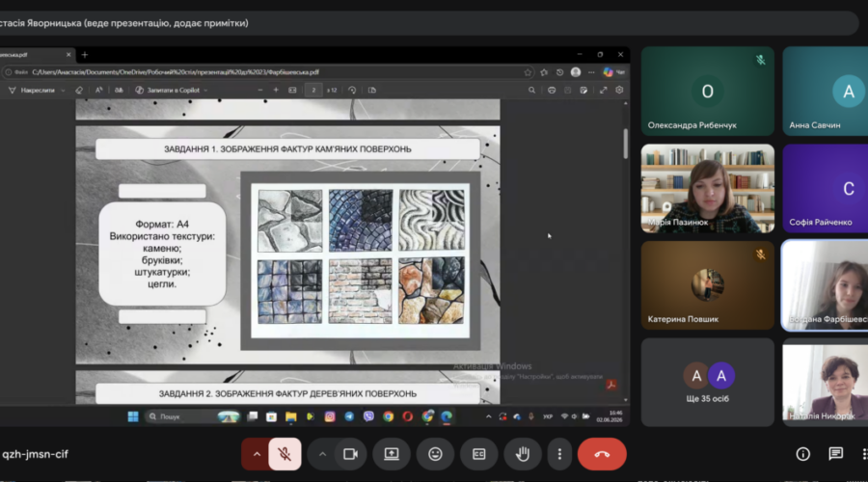Add this page to favorites star

[x=528, y=72]
